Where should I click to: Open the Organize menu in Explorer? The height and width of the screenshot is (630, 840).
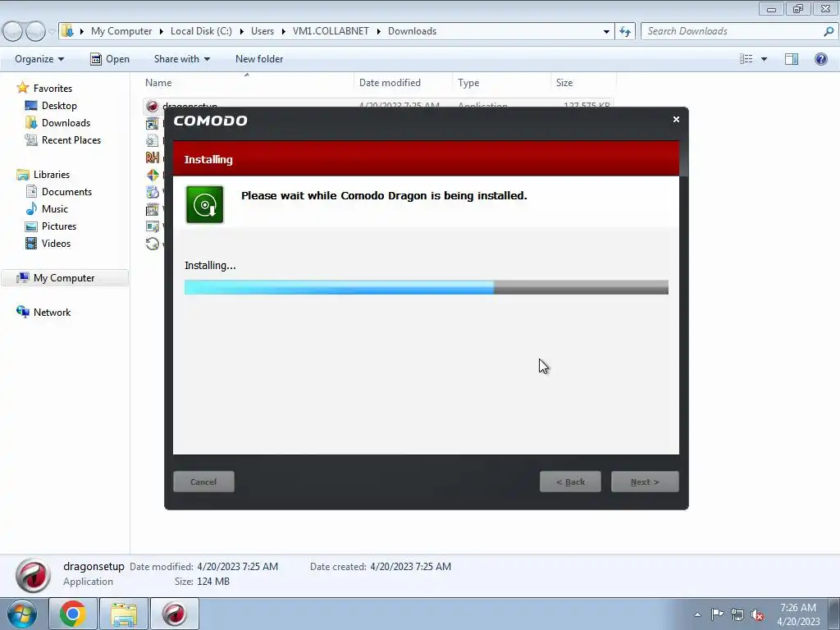click(x=39, y=59)
